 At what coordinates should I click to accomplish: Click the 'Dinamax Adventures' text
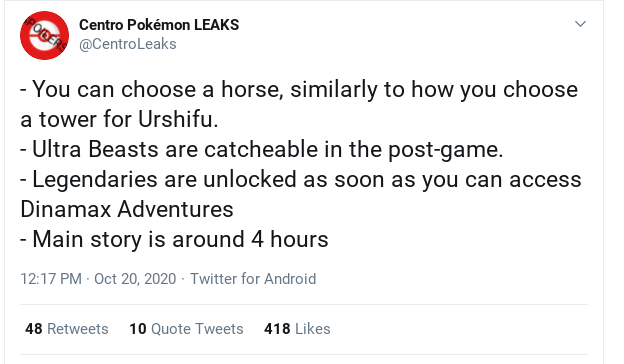127,209
